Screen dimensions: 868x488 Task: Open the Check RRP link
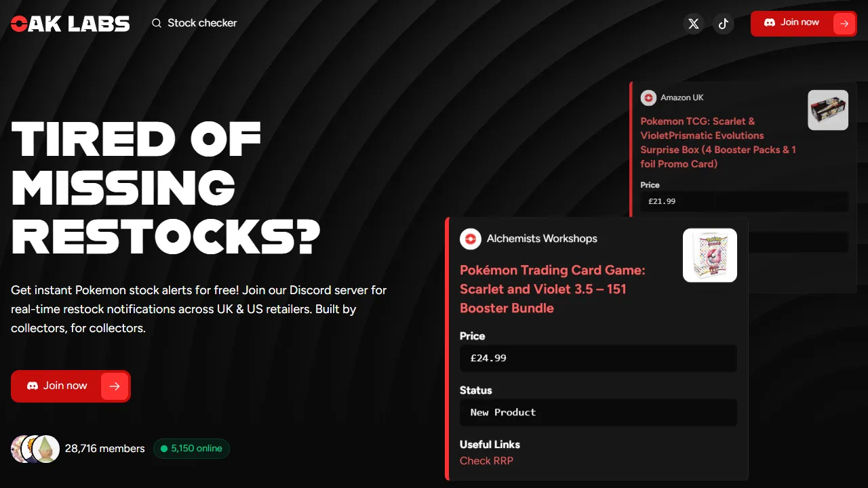[x=486, y=460]
